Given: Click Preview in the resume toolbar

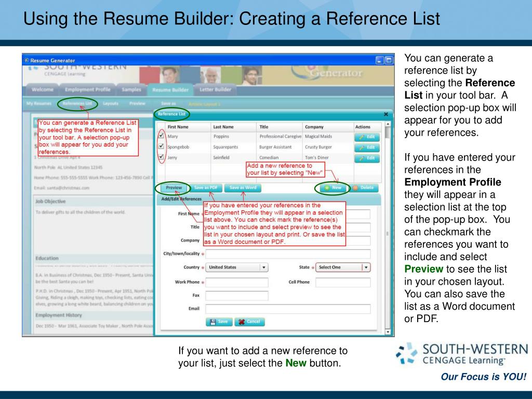Looking at the screenshot, I should (x=137, y=103).
